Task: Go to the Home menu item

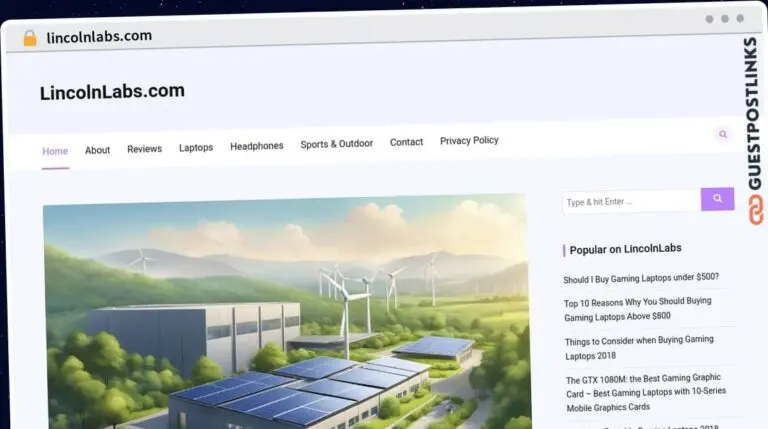Action: [55, 151]
